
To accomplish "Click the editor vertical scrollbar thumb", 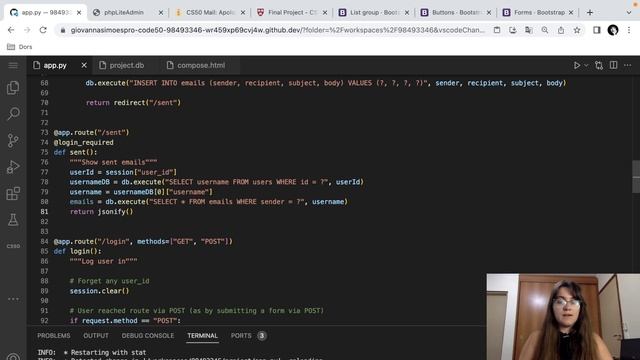I will 636,176.
